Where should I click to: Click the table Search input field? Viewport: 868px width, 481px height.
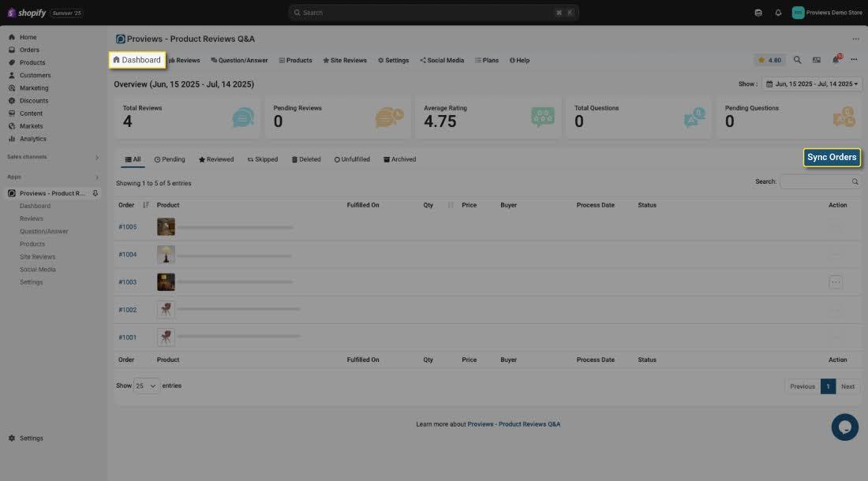pyautogui.click(x=816, y=181)
